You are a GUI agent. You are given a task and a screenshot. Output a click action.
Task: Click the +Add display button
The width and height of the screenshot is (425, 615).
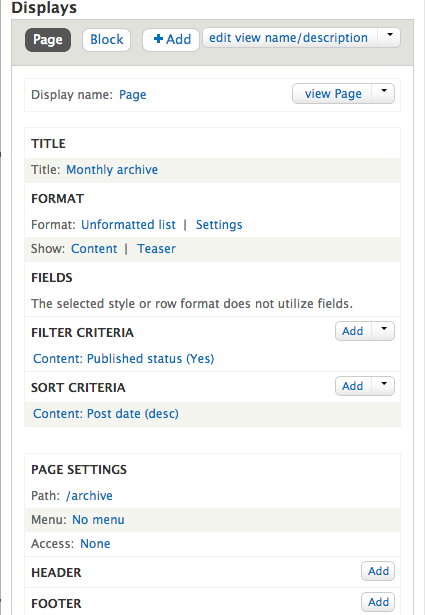pyautogui.click(x=171, y=40)
